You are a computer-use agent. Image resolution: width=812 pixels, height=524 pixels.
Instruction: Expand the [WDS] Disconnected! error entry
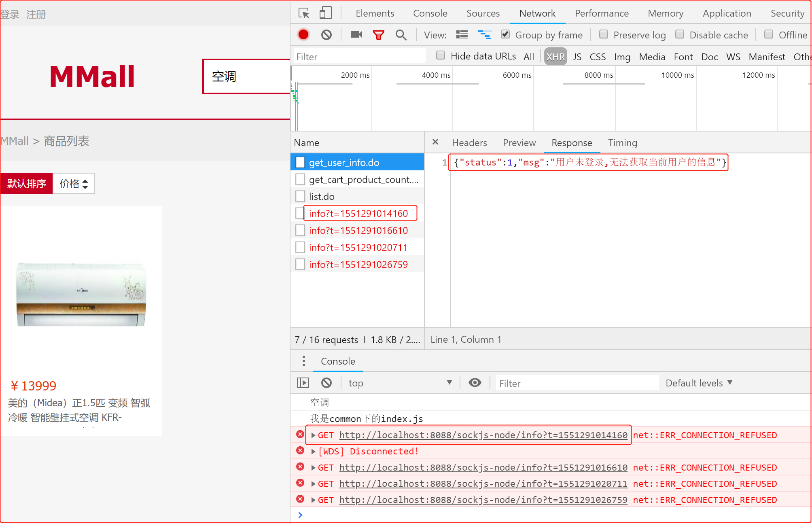[313, 451]
